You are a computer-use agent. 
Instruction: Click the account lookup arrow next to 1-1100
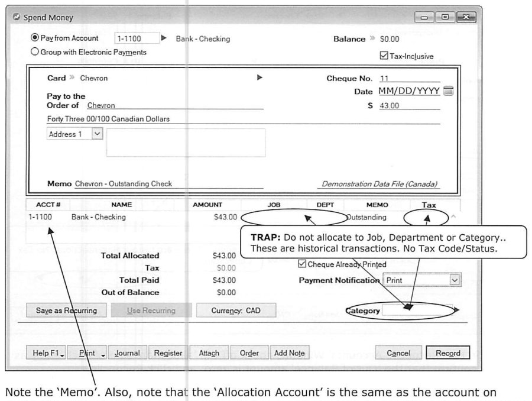164,38
